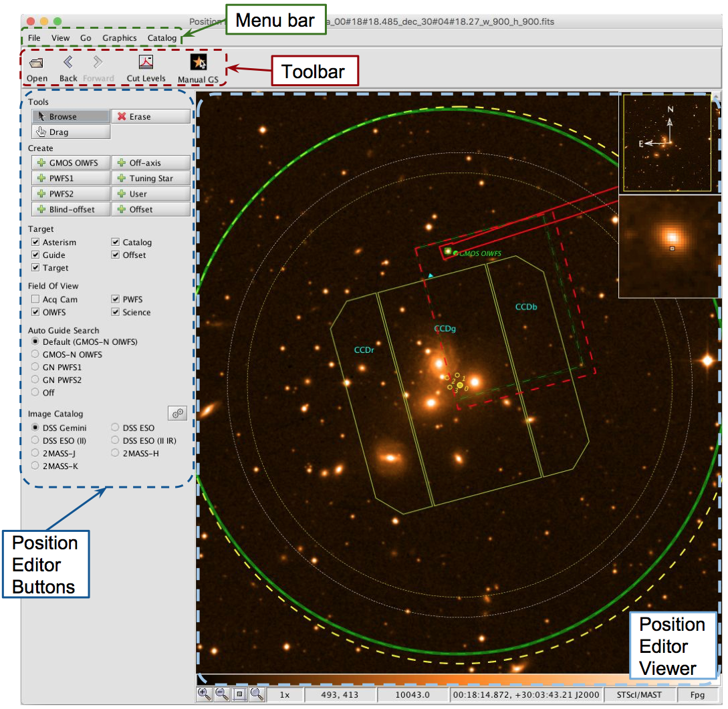Image resolution: width=728 pixels, height=709 pixels.
Task: Create a GMOS OIWFS guide star
Action: 71,163
